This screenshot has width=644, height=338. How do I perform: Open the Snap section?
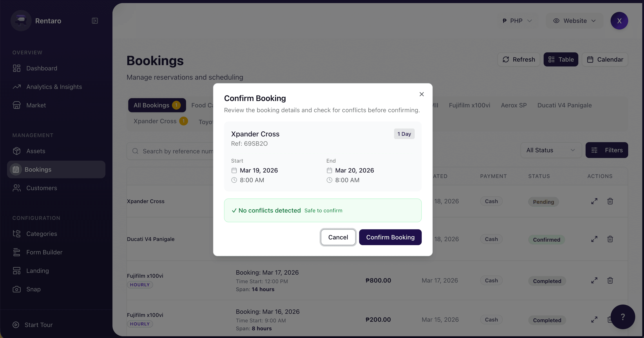(x=34, y=289)
